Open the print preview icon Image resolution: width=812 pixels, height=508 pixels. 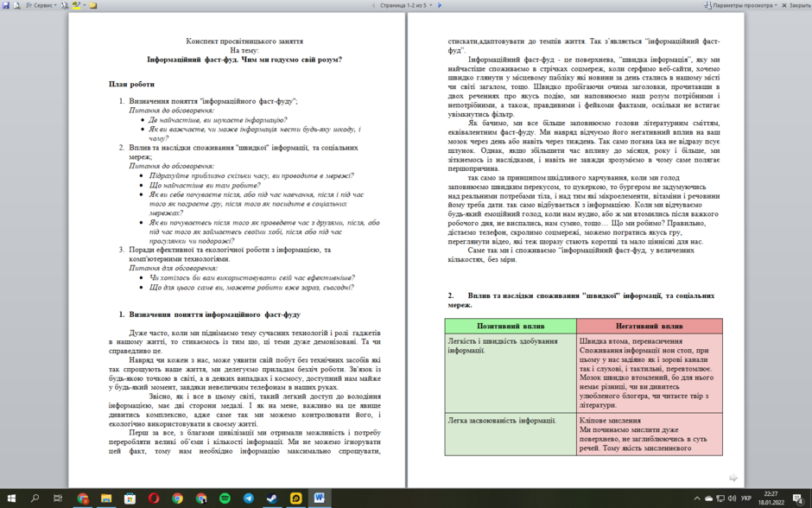point(16,5)
